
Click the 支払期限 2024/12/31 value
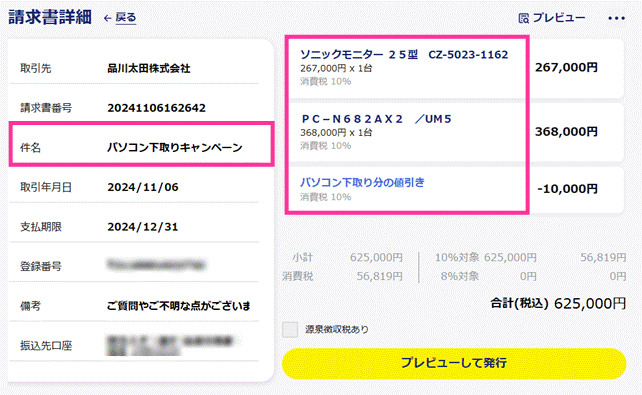143,227
